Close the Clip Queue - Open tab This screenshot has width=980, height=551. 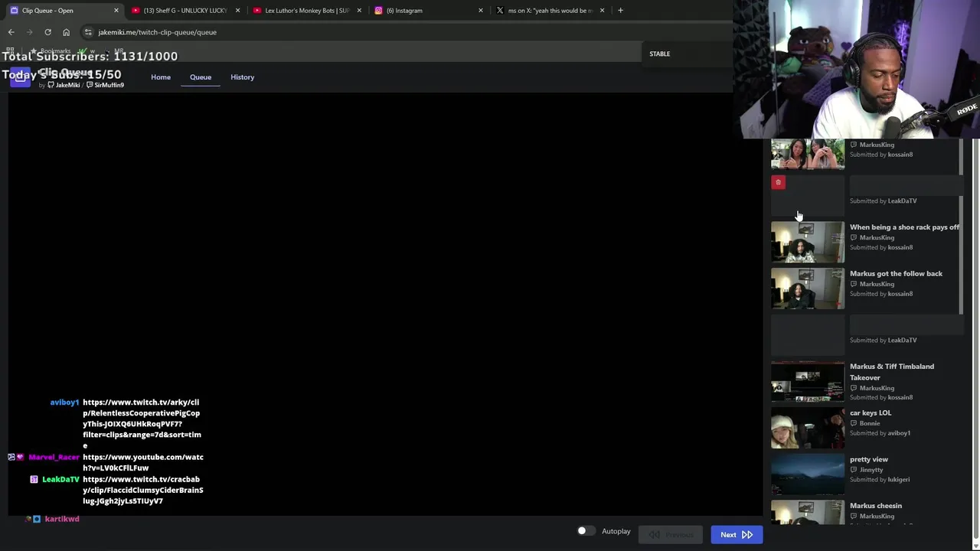tap(116, 11)
